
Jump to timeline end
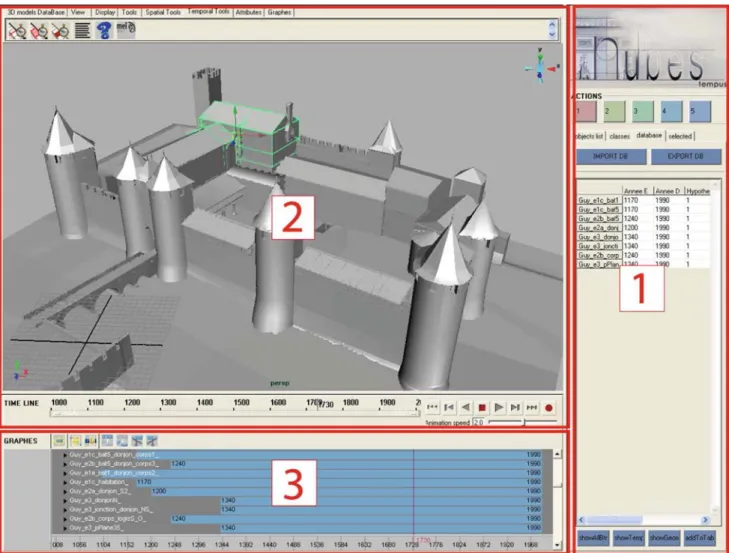click(531, 407)
